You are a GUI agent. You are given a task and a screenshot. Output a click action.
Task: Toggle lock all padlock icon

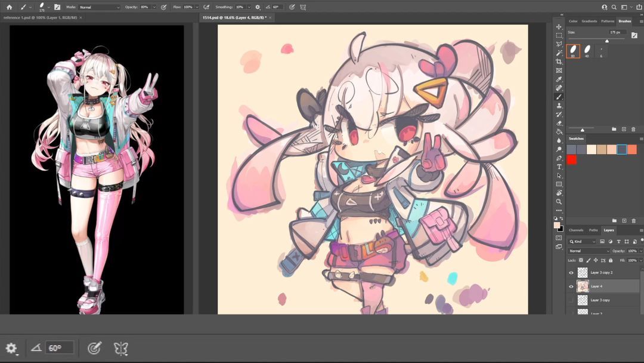[611, 260]
